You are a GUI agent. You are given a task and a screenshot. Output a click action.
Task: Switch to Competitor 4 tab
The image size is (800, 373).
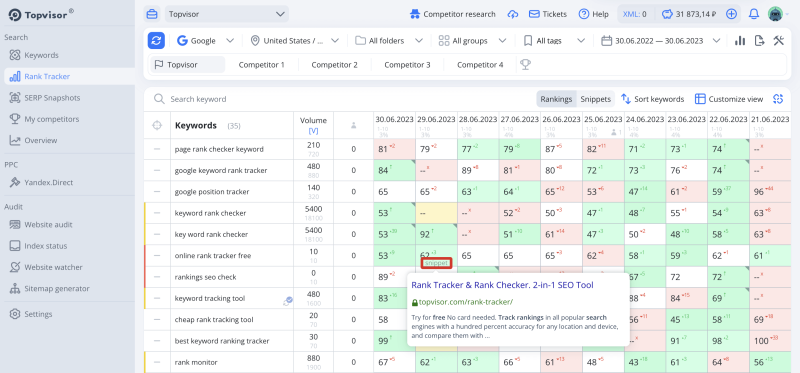click(480, 65)
